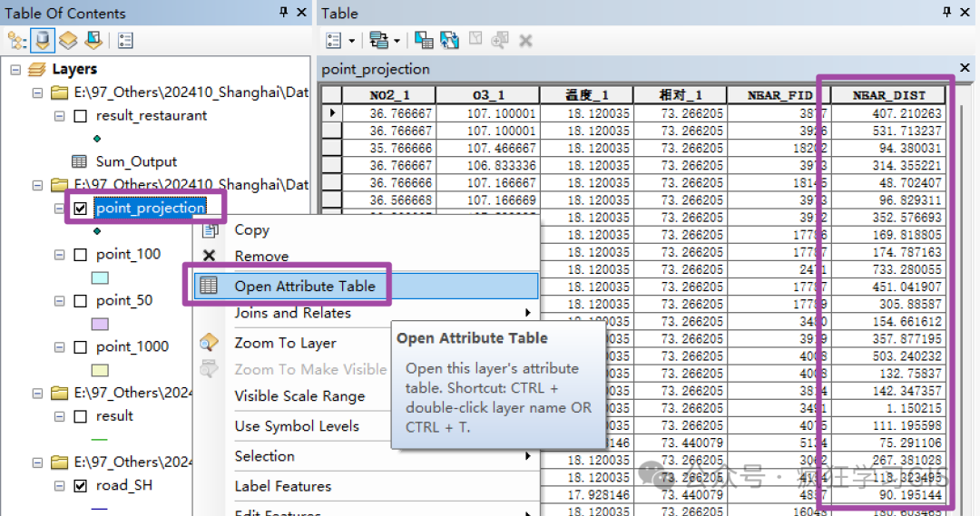This screenshot has height=516, width=980.
Task: Click NEAR_DIST cell 407.210263
Action: 888,113
